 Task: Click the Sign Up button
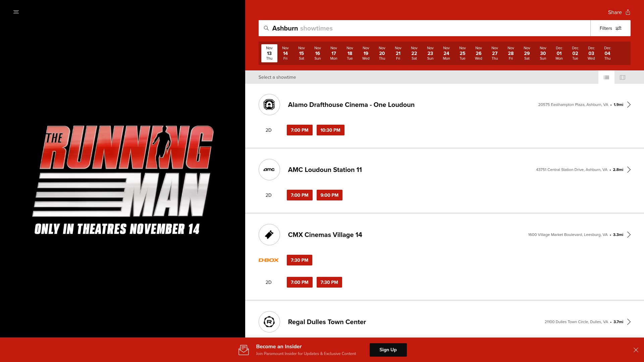click(388, 350)
